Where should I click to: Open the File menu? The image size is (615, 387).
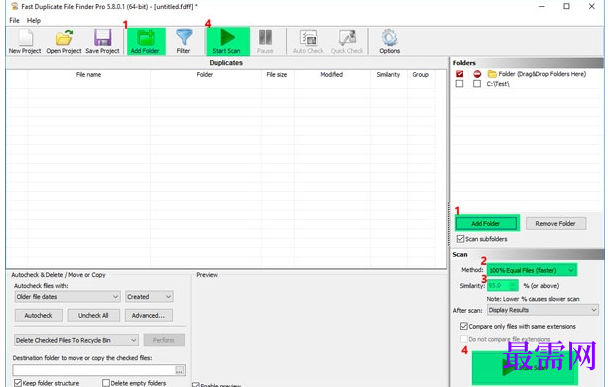(x=15, y=20)
